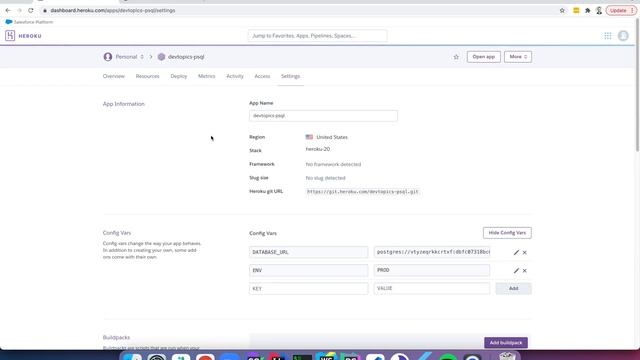Switch to the Deploy tab
The width and height of the screenshot is (640, 360).
click(x=179, y=76)
